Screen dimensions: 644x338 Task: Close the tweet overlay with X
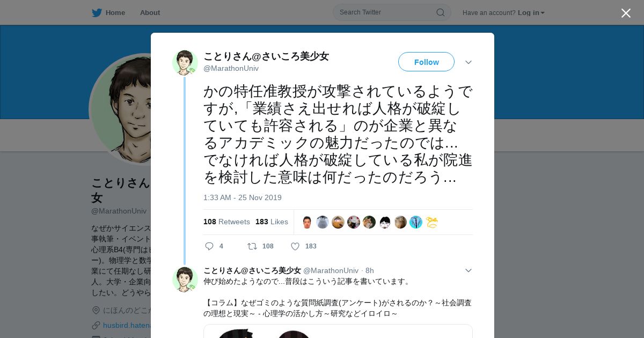click(626, 13)
